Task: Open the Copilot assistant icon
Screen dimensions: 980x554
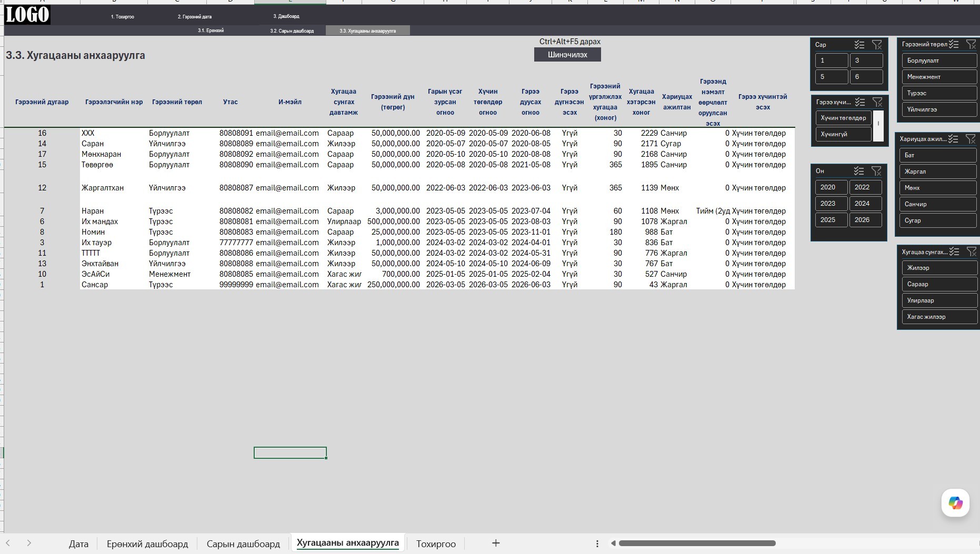Action: click(955, 503)
